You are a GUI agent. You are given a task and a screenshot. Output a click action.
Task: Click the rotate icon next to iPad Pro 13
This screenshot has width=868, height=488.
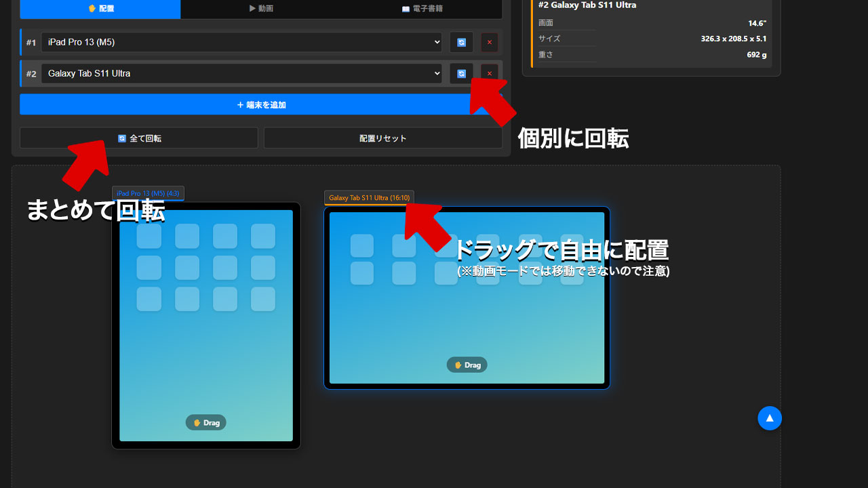coord(461,42)
